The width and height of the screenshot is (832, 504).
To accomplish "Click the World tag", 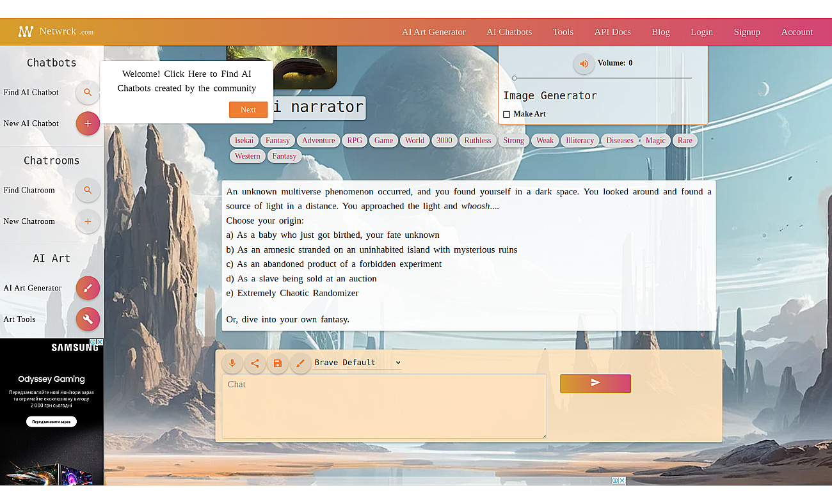I will 415,141.
